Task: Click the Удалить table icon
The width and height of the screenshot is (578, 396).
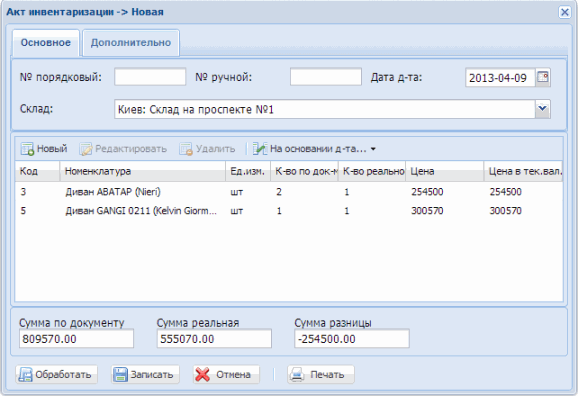Action: 186,149
